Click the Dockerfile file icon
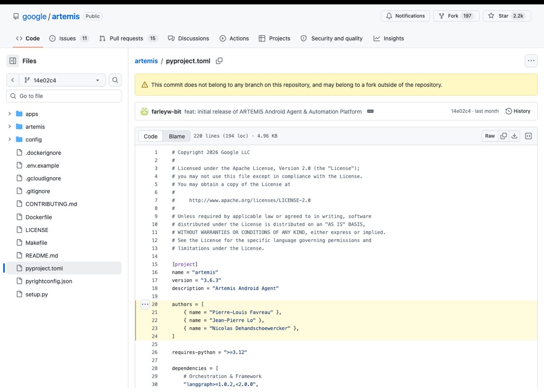 (x=19, y=217)
